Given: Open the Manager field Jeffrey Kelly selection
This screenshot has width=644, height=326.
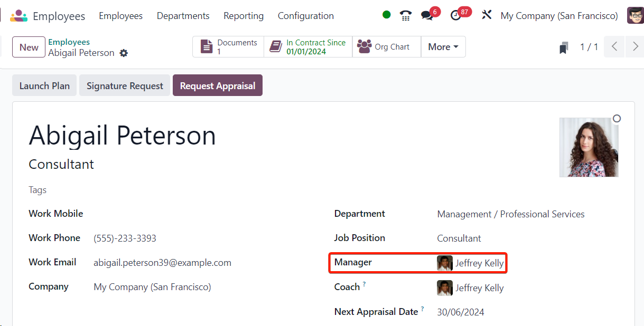Looking at the screenshot, I should [480, 263].
